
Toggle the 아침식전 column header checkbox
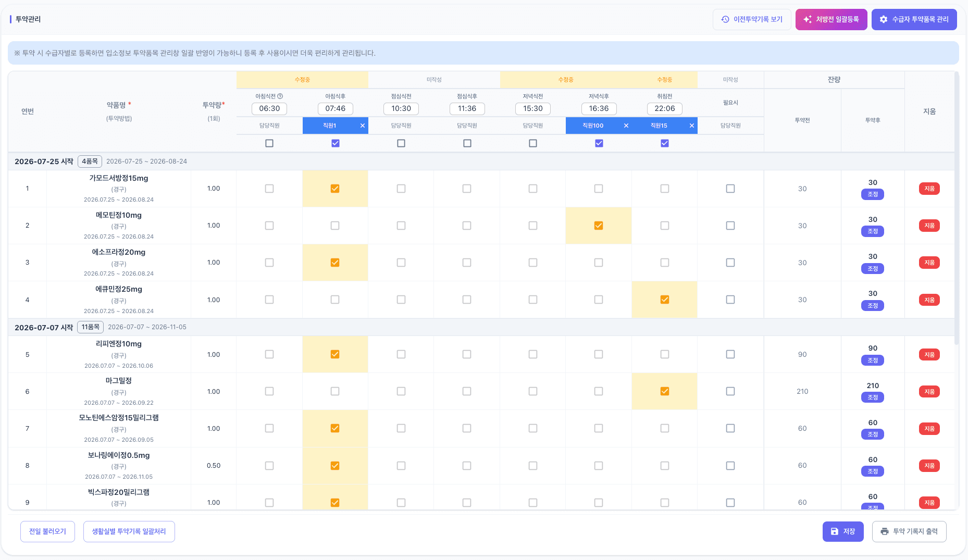269,143
